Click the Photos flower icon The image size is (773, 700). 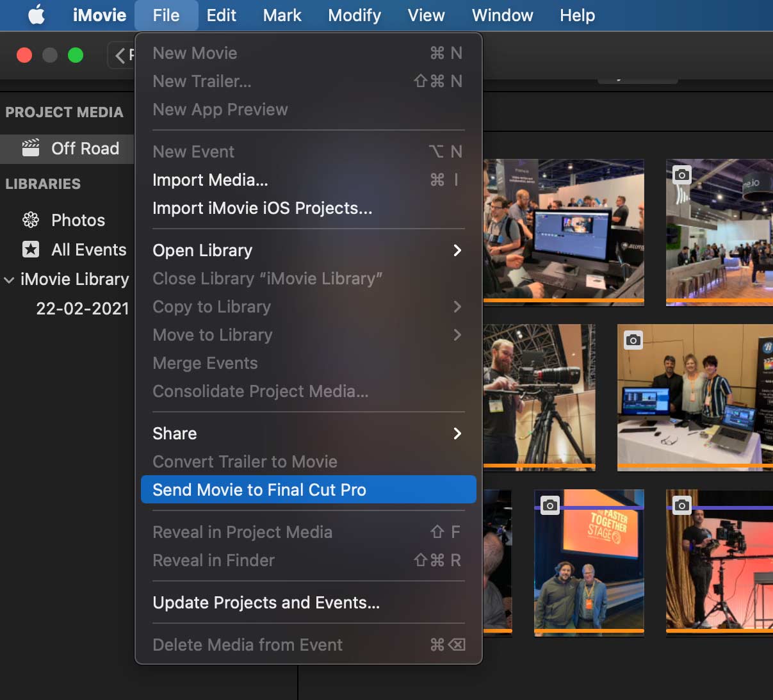tap(31, 220)
